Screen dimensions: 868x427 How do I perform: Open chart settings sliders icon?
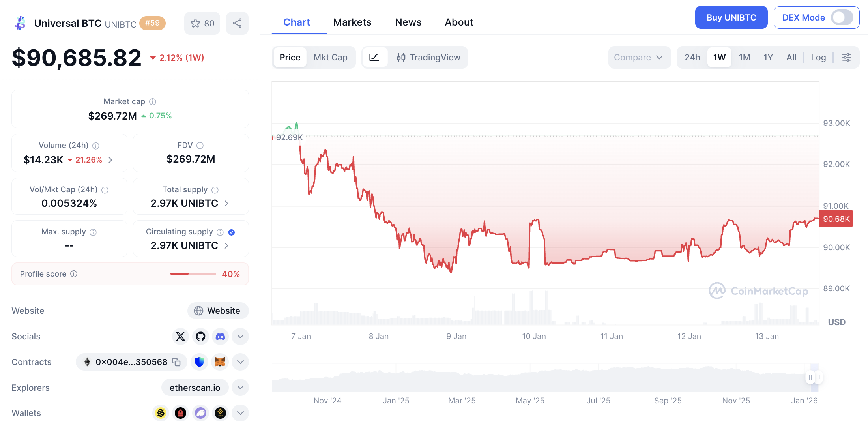[846, 58]
